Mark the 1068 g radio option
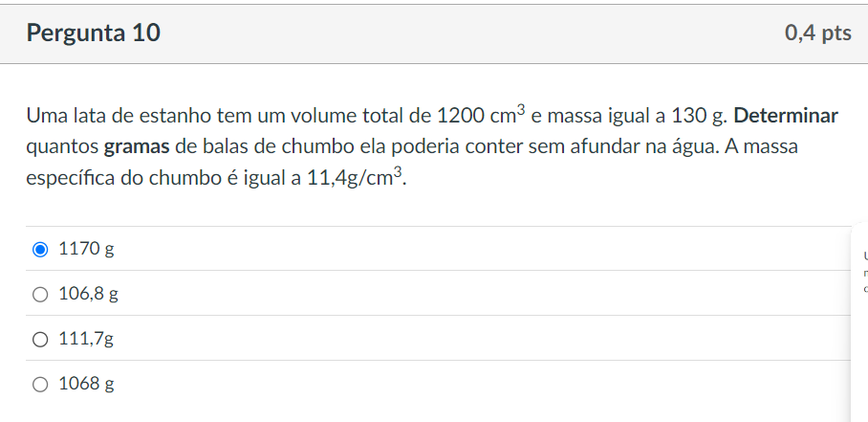The height and width of the screenshot is (422, 868). coord(40,385)
